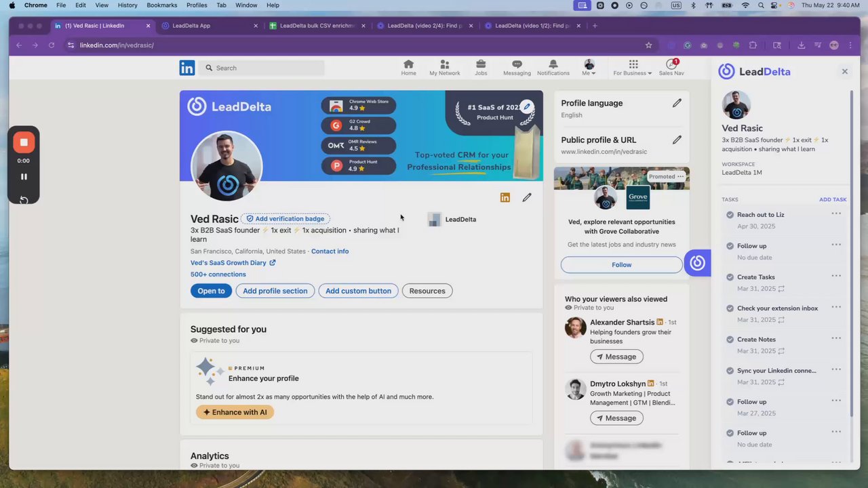Message Dmytro Lokshyn
The width and height of the screenshot is (868, 488).
tap(616, 418)
